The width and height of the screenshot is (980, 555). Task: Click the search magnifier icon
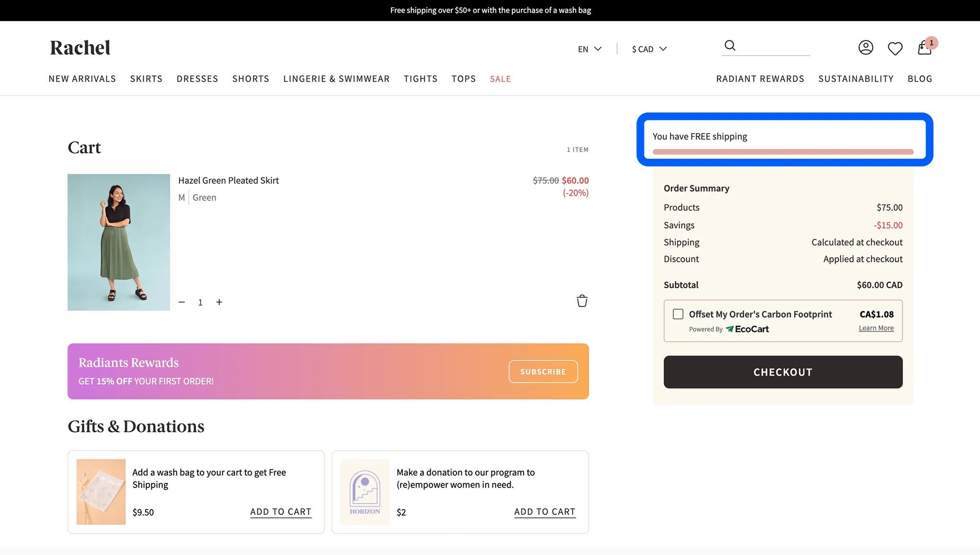(730, 45)
